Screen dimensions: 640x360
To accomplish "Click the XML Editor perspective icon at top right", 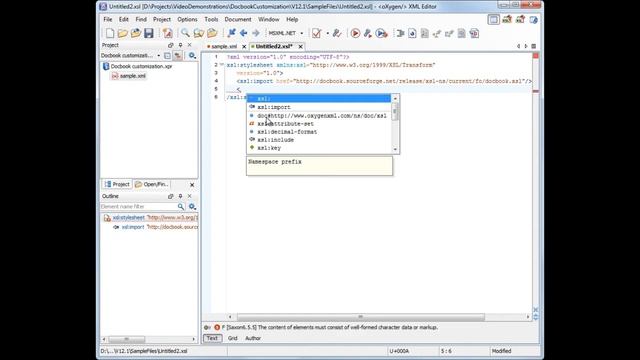I will pyautogui.click(x=493, y=19).
